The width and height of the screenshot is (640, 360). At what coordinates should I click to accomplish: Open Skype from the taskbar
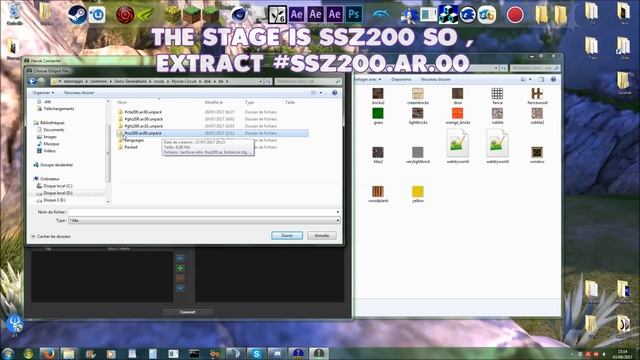point(256,353)
